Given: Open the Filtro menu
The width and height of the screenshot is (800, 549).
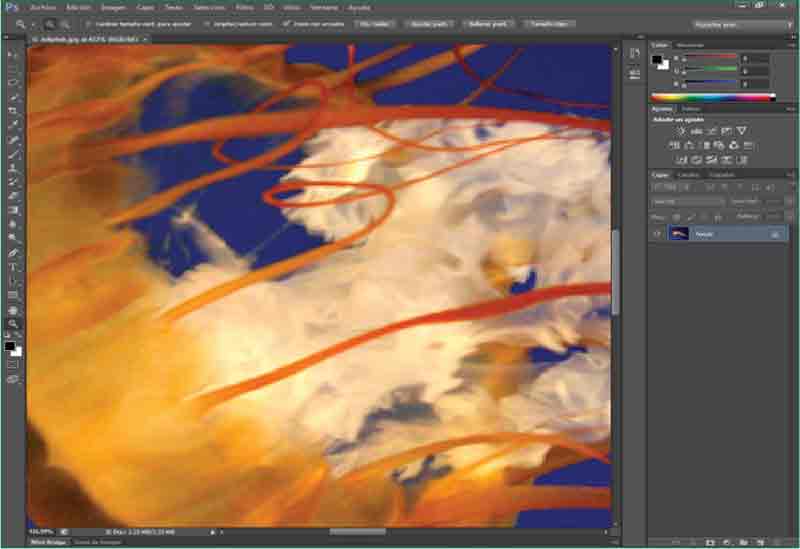Looking at the screenshot, I should click(x=243, y=7).
